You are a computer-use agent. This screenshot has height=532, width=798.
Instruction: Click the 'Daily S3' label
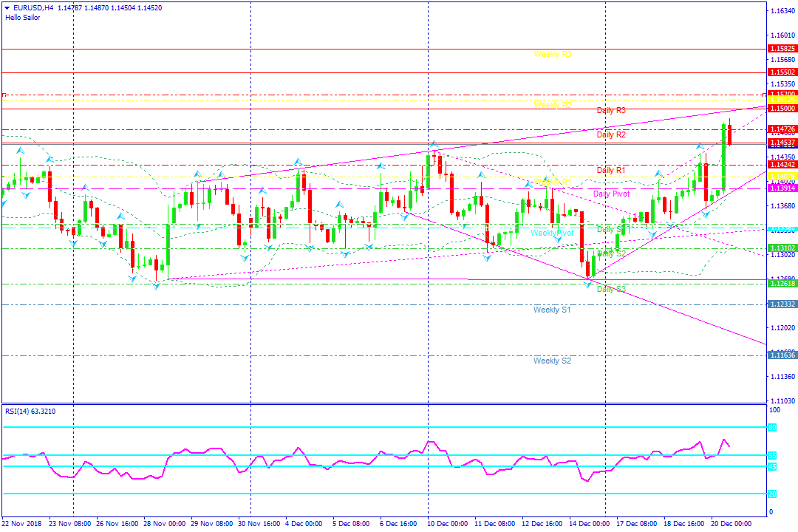(x=611, y=289)
